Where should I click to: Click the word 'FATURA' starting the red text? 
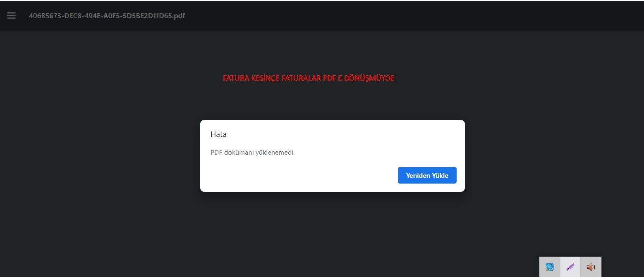[x=236, y=78]
